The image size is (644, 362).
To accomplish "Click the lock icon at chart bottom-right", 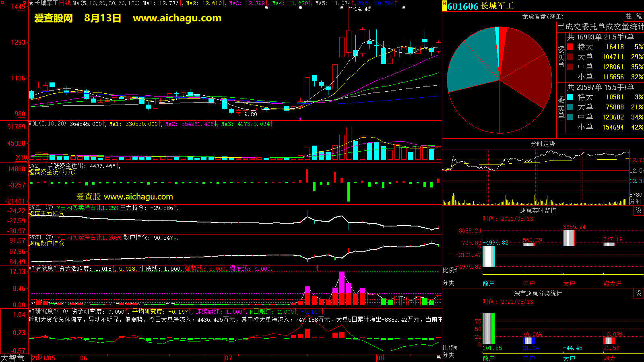I will [x=438, y=357].
